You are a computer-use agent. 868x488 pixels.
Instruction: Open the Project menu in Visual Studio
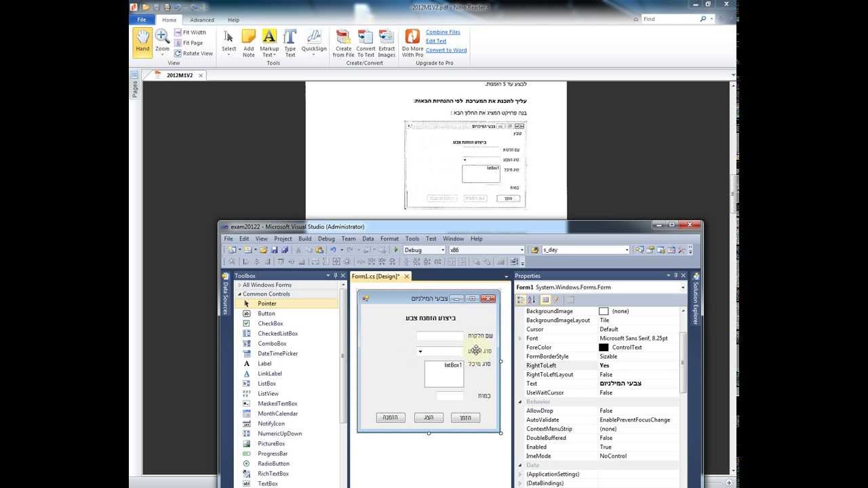pyautogui.click(x=283, y=239)
